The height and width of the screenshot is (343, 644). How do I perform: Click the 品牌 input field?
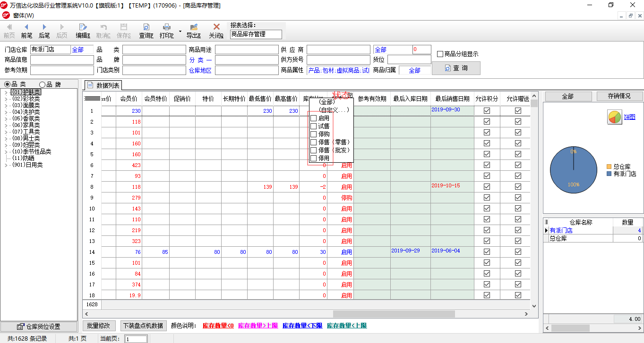point(154,60)
